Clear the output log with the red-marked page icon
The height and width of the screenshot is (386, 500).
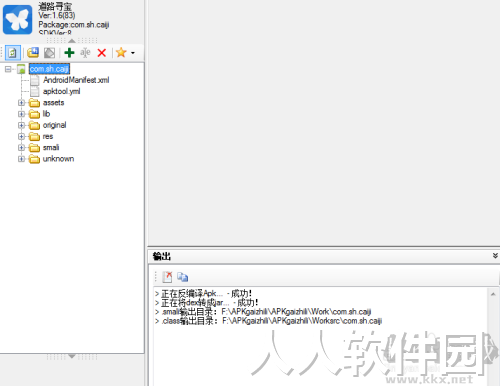tap(167, 277)
